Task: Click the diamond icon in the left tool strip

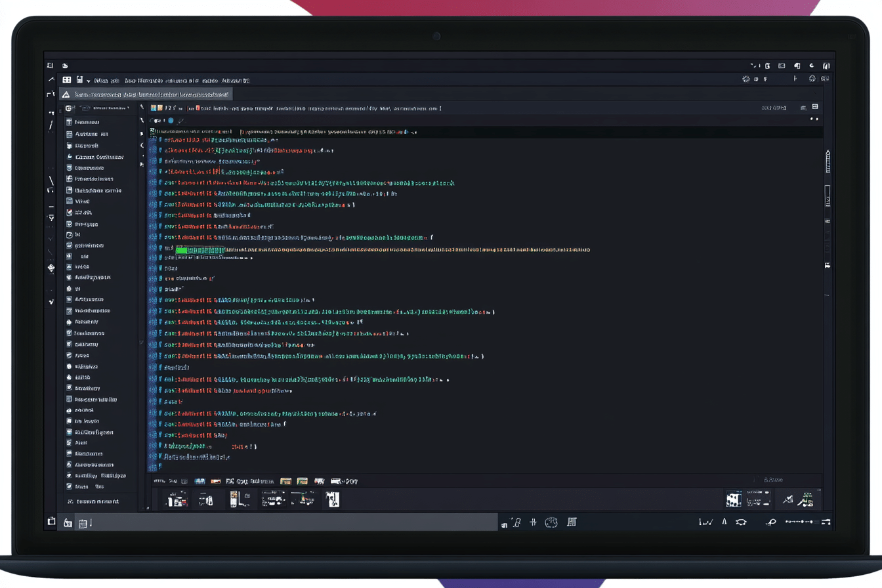Action: pos(51,268)
